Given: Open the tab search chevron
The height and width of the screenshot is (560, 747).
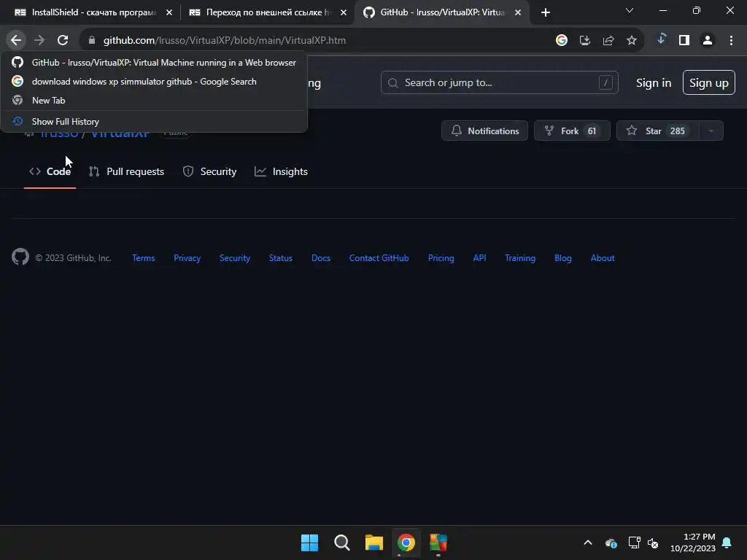Looking at the screenshot, I should tap(630, 10).
